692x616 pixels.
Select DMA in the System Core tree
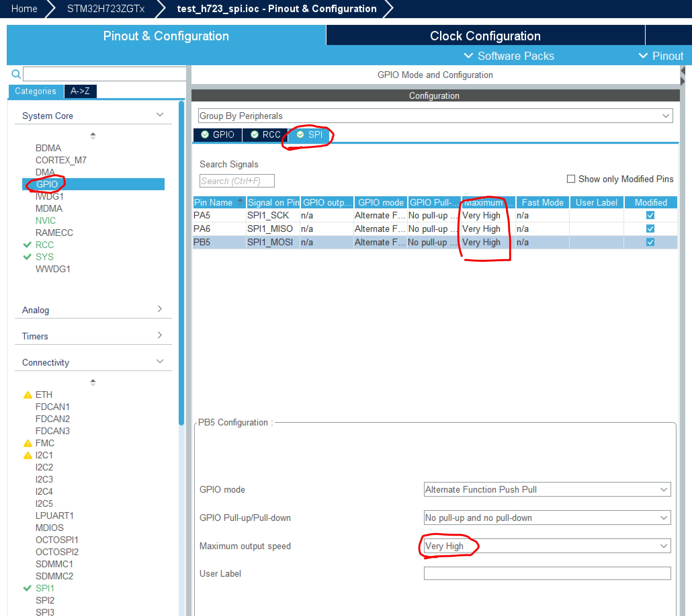pyautogui.click(x=45, y=172)
